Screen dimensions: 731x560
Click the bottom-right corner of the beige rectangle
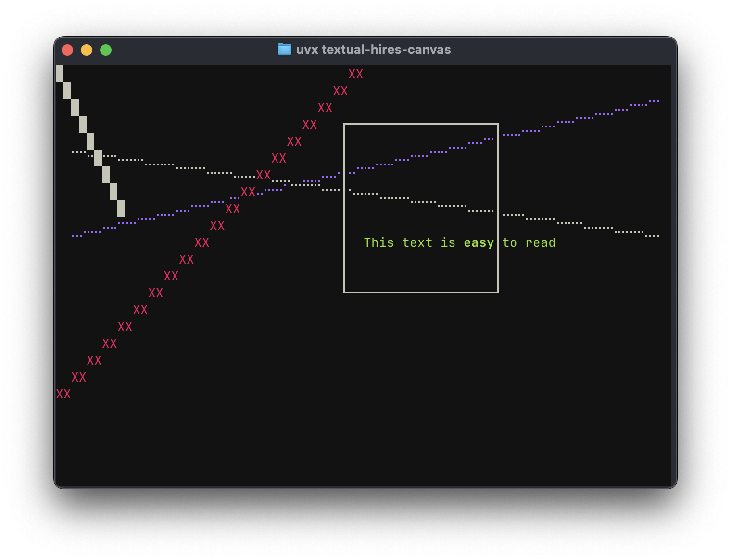click(498, 292)
